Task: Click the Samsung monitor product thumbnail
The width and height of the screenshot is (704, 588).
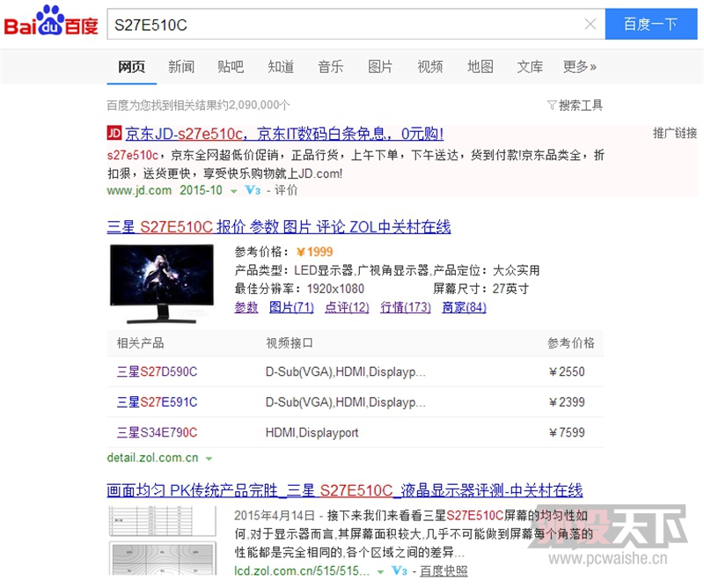Action: pos(162,283)
